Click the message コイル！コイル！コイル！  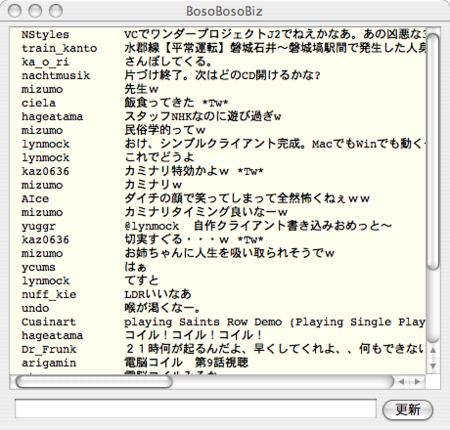[194, 335]
